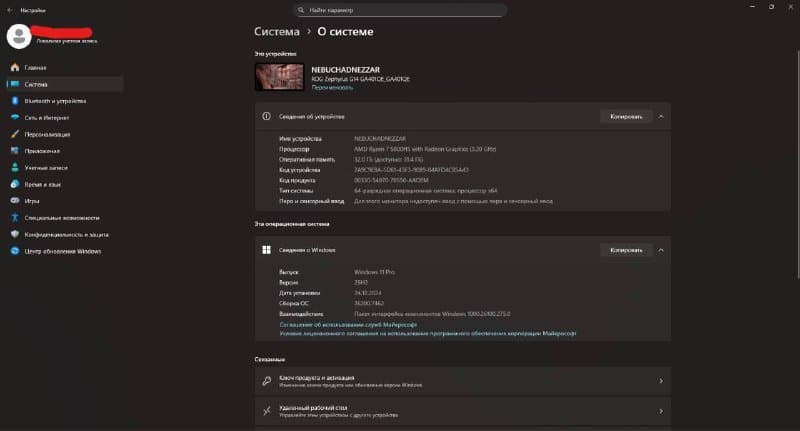Open Microsoft software license terms link

[x=428, y=333]
